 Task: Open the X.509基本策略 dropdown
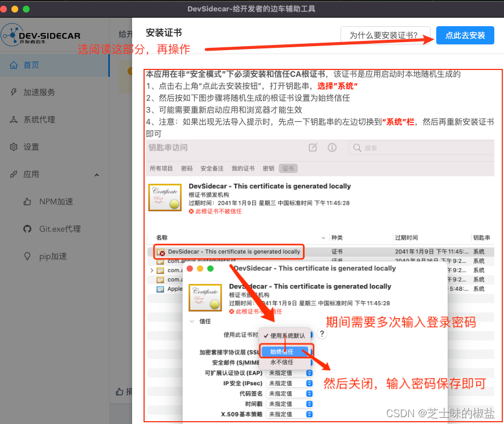tap(290, 414)
